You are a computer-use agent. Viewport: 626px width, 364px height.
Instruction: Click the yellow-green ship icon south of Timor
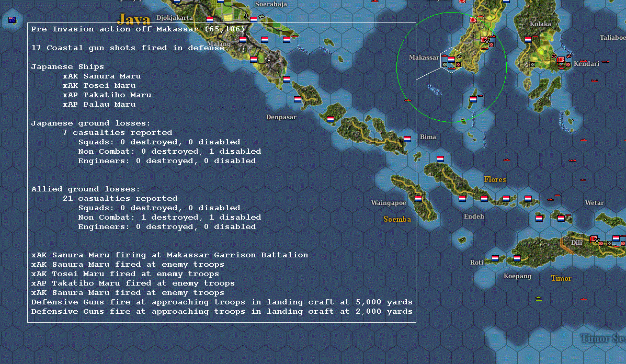click(x=539, y=299)
